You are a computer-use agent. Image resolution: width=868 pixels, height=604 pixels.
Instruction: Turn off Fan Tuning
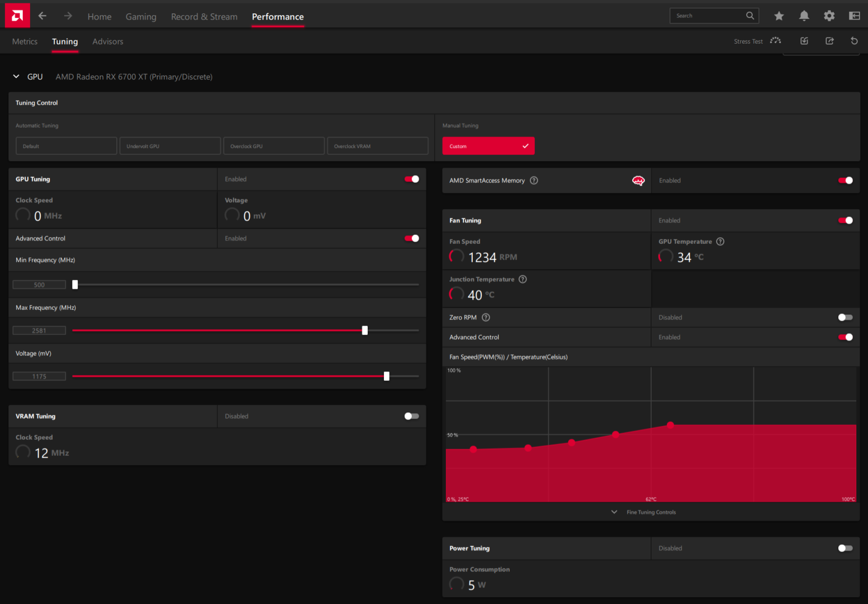point(846,220)
